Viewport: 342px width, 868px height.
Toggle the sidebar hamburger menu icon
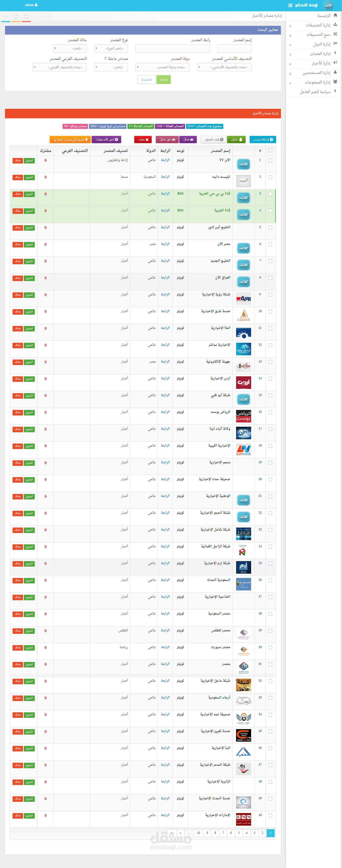point(290,6)
